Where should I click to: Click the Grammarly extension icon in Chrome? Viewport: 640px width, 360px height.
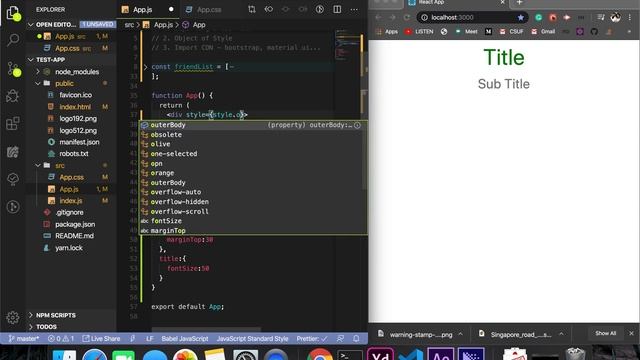pyautogui.click(x=539, y=18)
